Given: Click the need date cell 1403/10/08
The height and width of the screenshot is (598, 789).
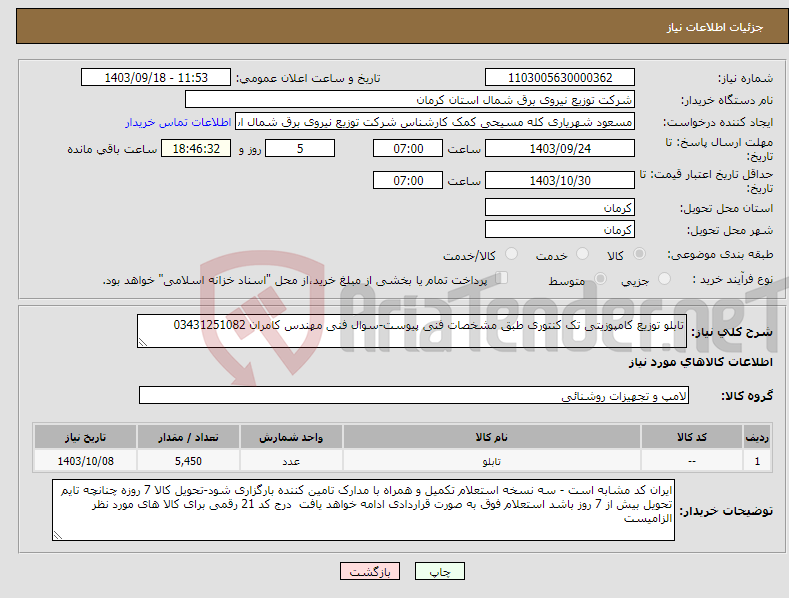Looking at the screenshot, I should click(x=86, y=461).
